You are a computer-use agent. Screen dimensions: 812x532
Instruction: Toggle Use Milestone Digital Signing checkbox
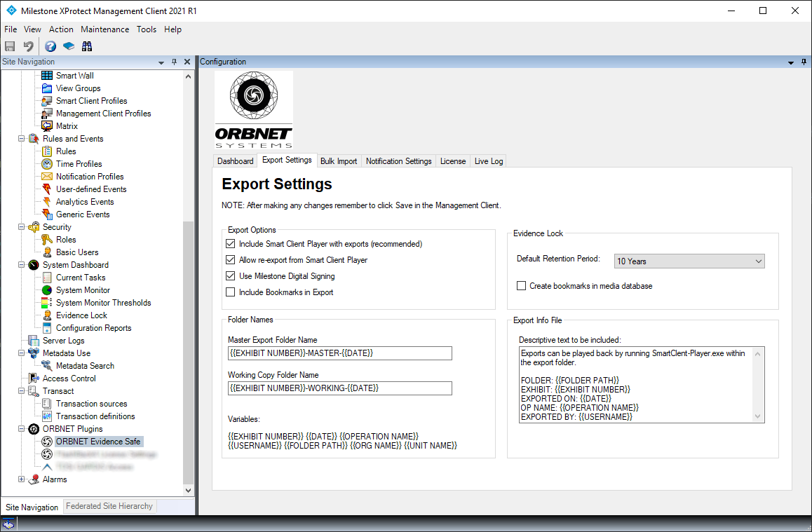click(x=231, y=276)
